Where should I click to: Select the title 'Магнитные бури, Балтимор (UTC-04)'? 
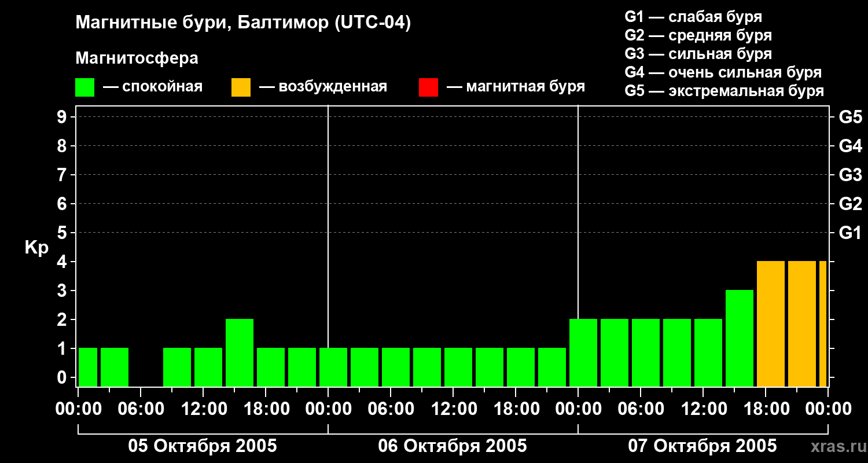coord(243,23)
